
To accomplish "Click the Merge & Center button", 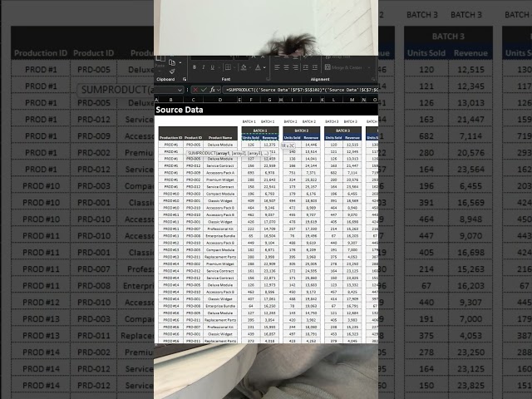I will coord(343,67).
